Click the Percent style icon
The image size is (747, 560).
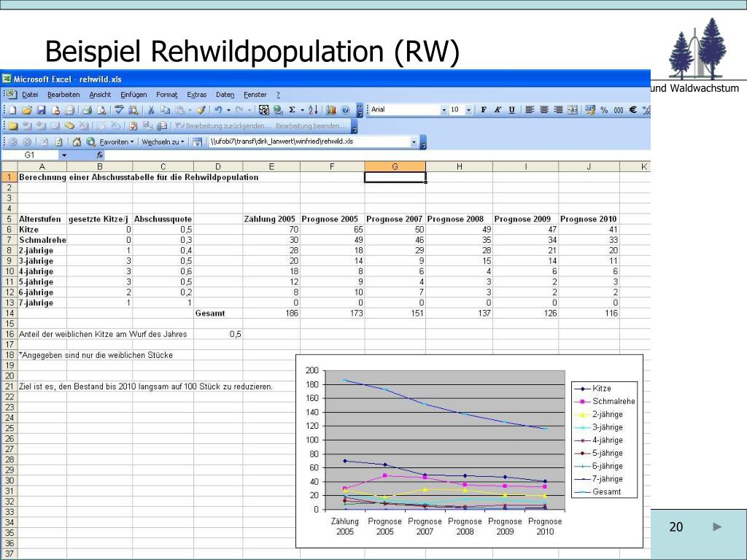tap(604, 110)
